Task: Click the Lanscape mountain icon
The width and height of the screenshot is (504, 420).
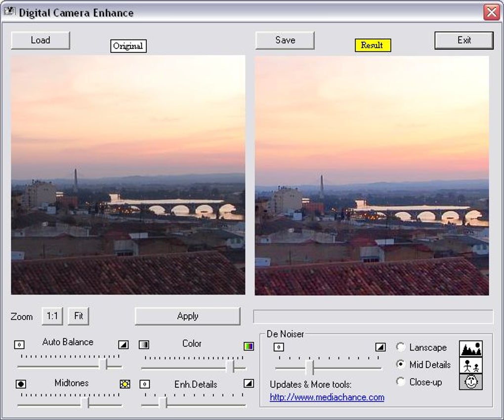Action: click(470, 348)
